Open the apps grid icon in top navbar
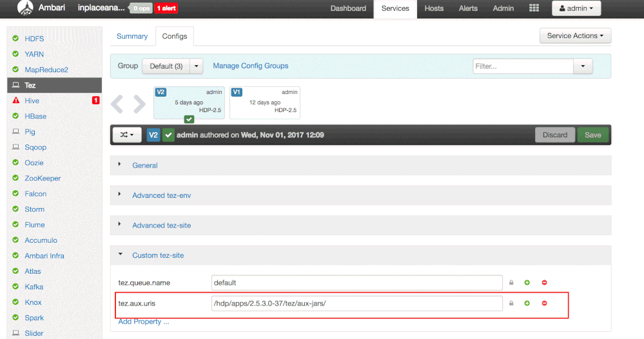 [534, 8]
